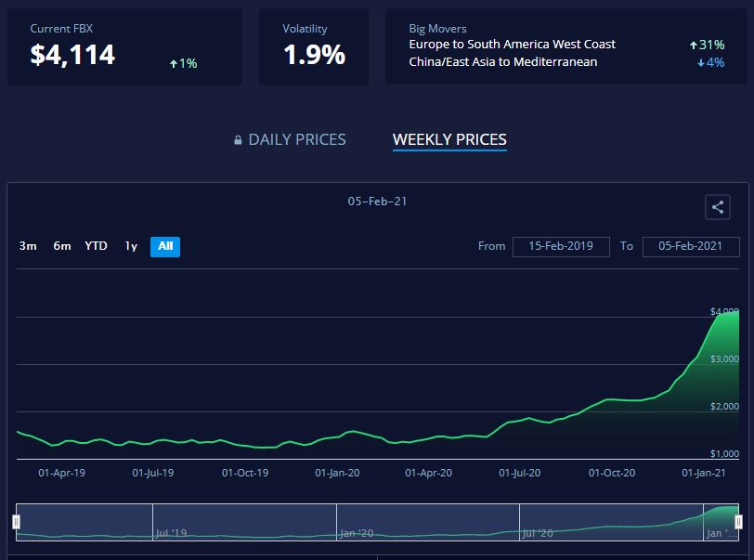The width and height of the screenshot is (754, 560).
Task: Select the YTD range button
Action: 96,246
